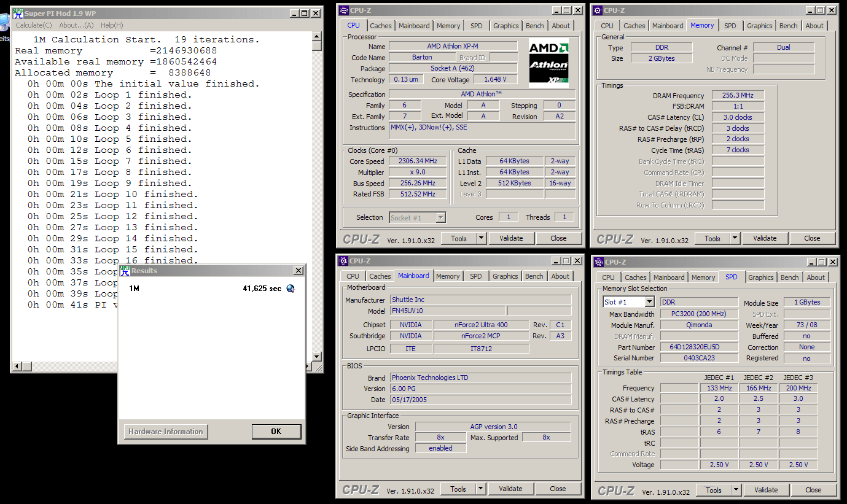Switch to Caches tab in CPU-Z Processor window
The image size is (847, 504).
click(380, 26)
